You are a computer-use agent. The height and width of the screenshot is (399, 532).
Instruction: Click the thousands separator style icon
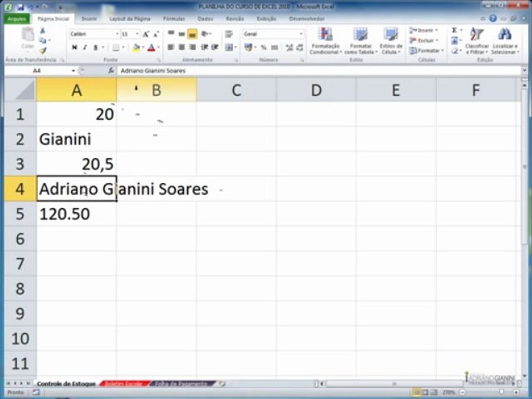[x=274, y=48]
